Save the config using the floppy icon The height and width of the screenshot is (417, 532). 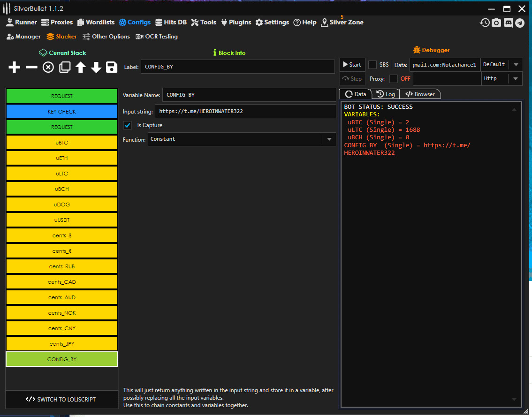(112, 68)
